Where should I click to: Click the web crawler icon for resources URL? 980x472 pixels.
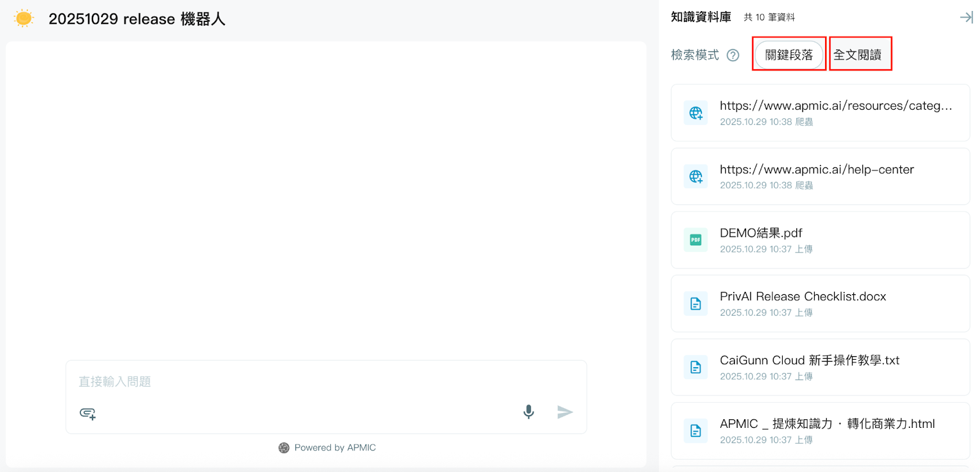696,113
